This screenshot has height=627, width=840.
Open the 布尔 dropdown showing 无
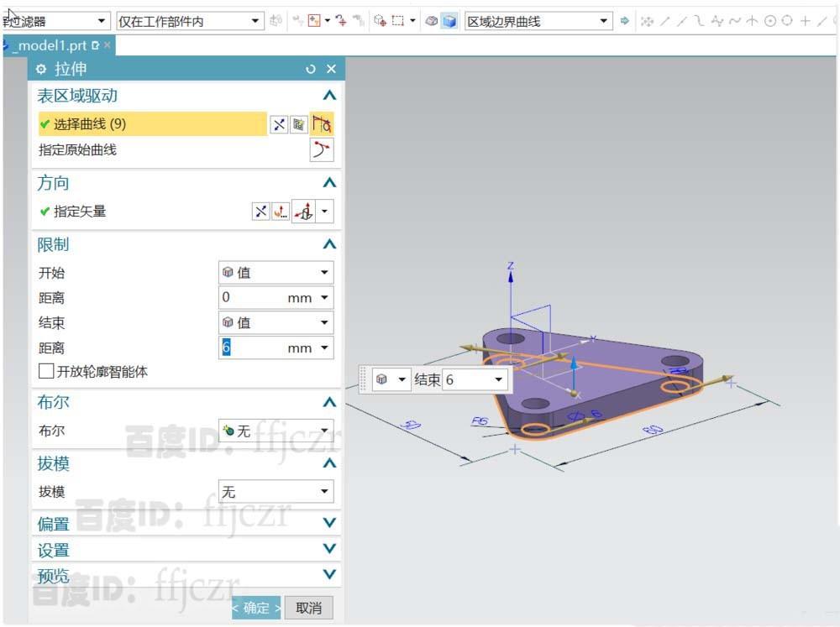coord(276,431)
